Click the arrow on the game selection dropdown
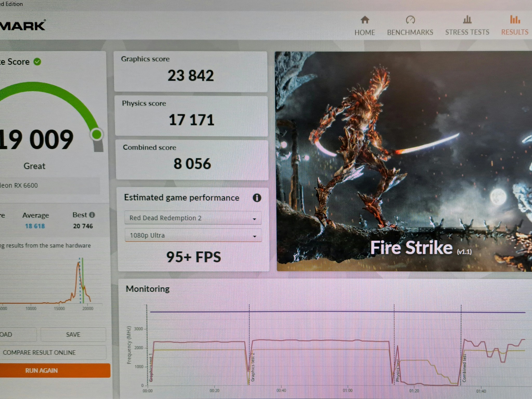Screen dimensions: 532x399 point(254,219)
